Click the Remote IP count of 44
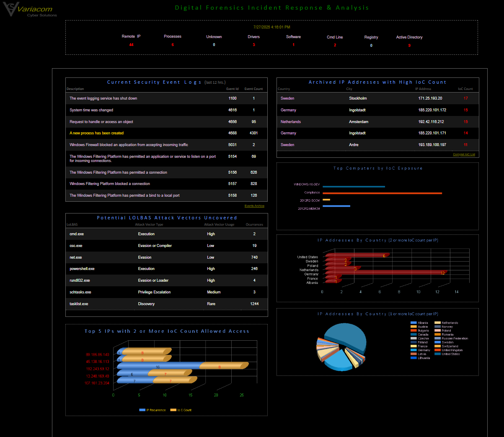 [131, 45]
